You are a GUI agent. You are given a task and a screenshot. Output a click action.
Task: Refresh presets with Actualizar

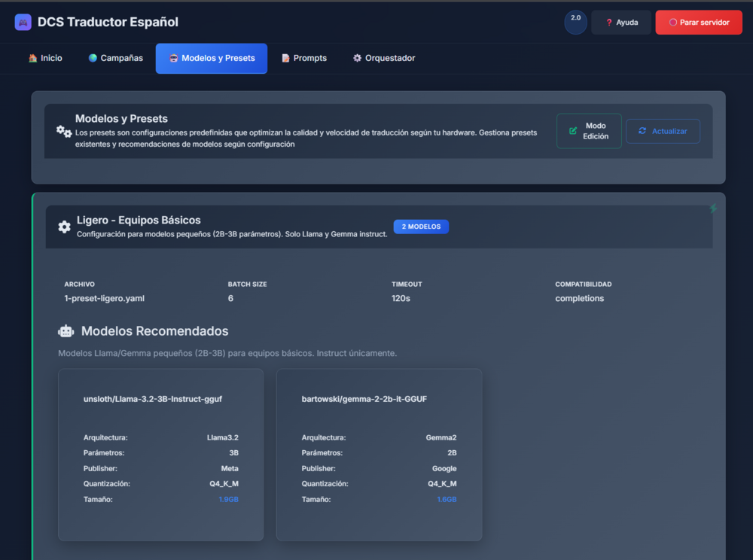663,131
